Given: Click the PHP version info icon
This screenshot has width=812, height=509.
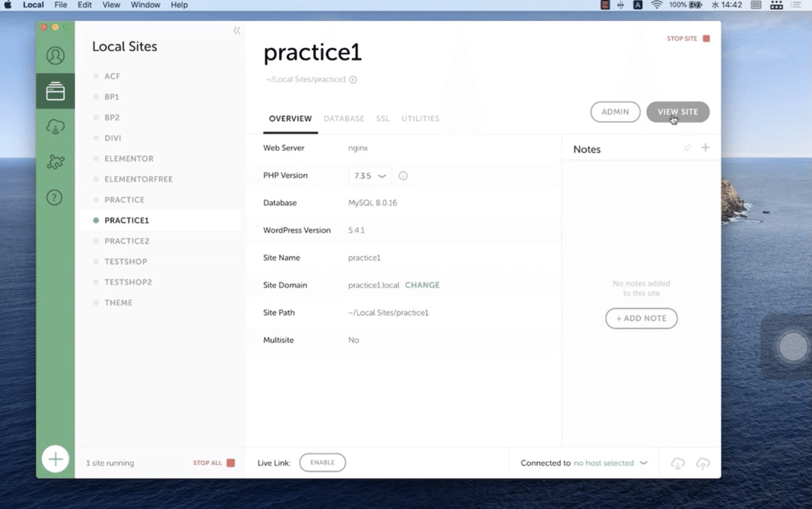Looking at the screenshot, I should [x=403, y=176].
